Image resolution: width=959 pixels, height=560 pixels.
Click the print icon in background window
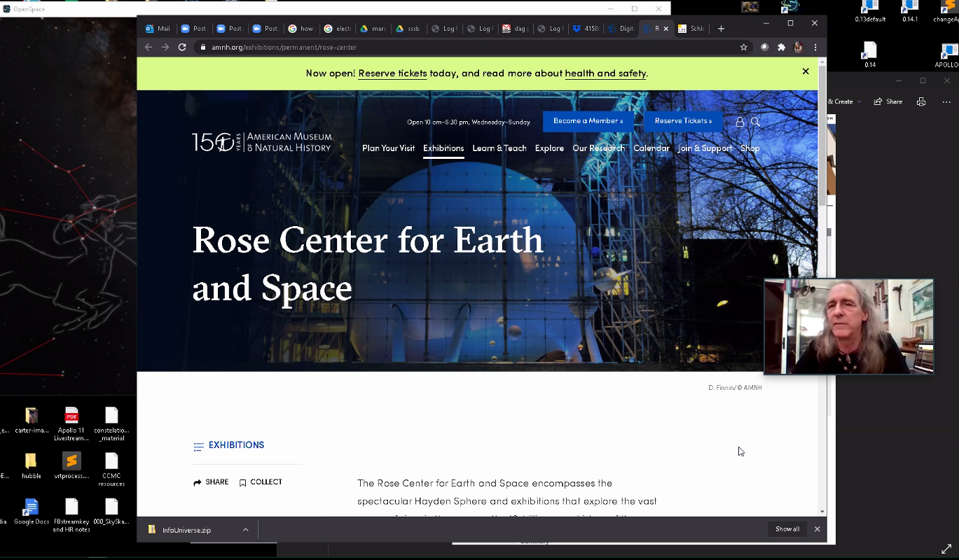point(921,101)
